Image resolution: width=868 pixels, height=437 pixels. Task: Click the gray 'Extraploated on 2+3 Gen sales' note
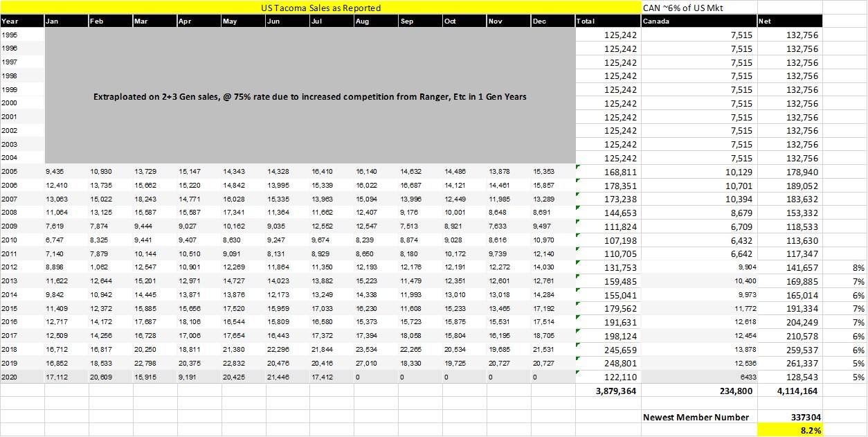coord(310,97)
